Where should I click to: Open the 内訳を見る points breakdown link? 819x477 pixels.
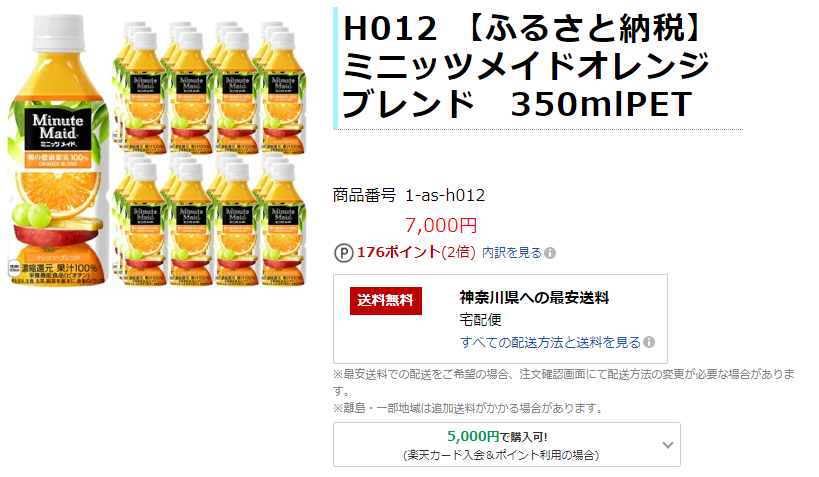click(x=512, y=253)
